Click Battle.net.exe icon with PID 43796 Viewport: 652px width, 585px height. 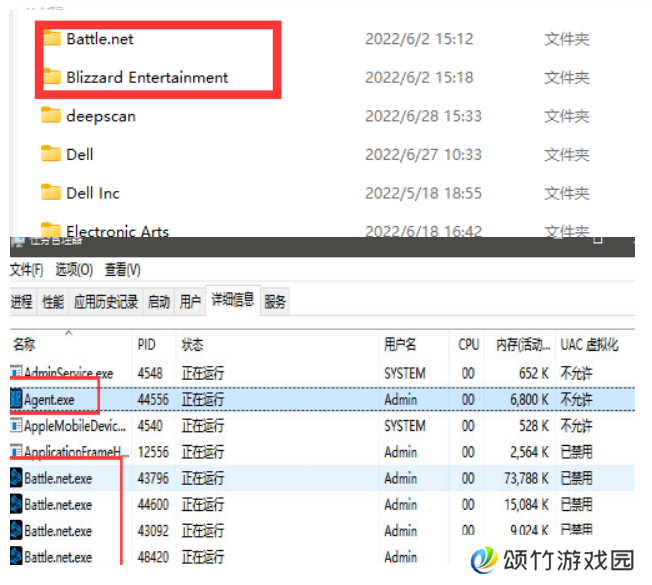pos(16,478)
